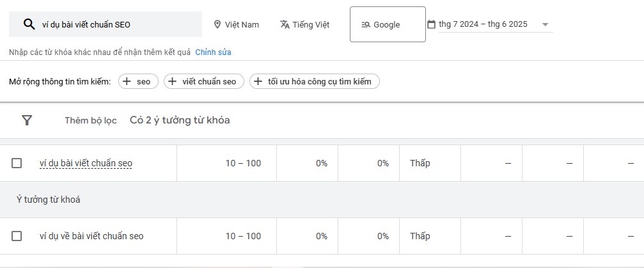The width and height of the screenshot is (644, 268).
Task: Click the plus icon on seo chip
Action: (x=127, y=81)
